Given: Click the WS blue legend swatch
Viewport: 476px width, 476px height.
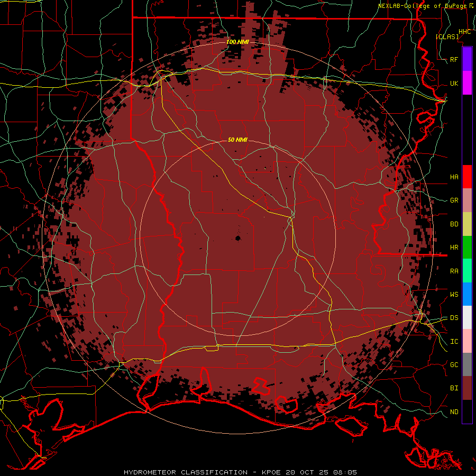Looking at the screenshot, I should click(467, 294).
